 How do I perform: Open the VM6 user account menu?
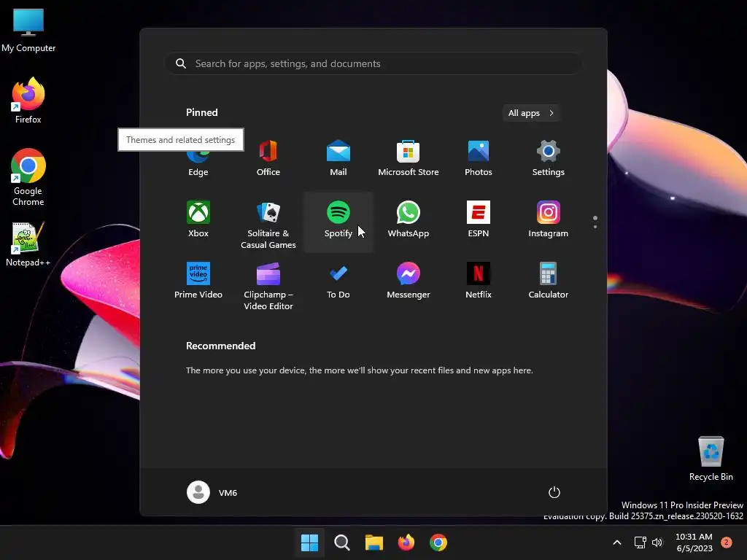212,492
